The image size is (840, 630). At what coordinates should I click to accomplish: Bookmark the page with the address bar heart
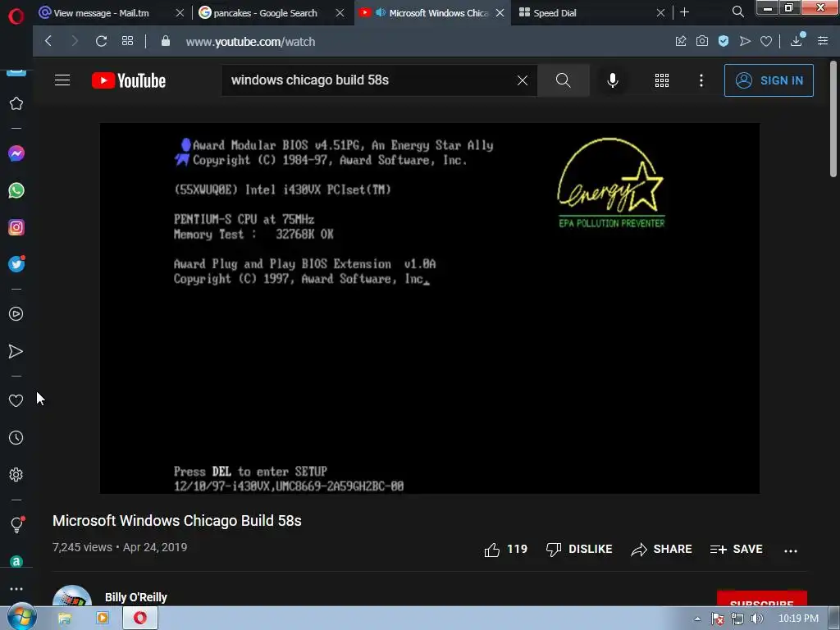coord(766,41)
